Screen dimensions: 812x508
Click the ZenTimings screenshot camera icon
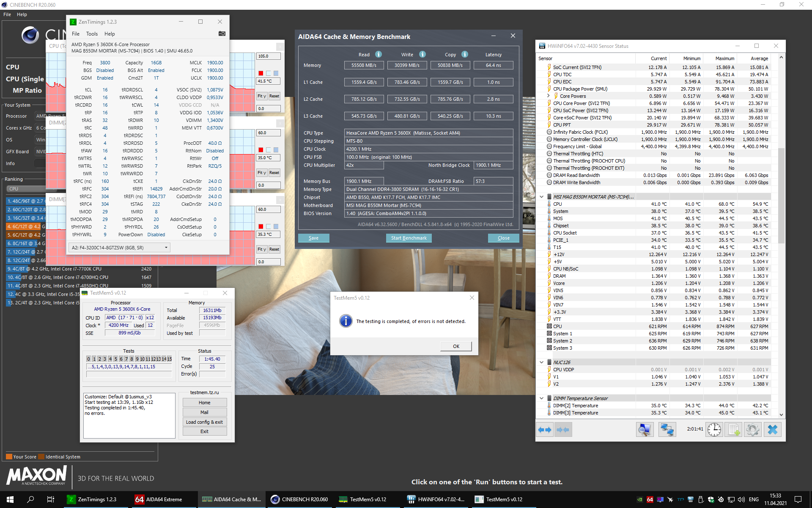coord(222,33)
